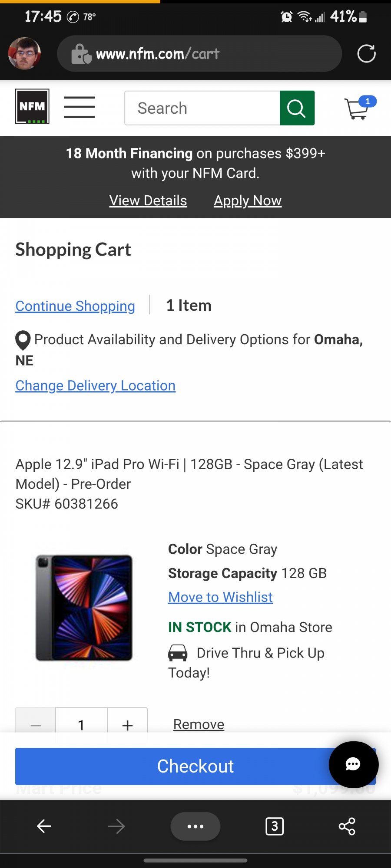This screenshot has height=868, width=391.
Task: Open Continue Shopping link
Action: 75,306
